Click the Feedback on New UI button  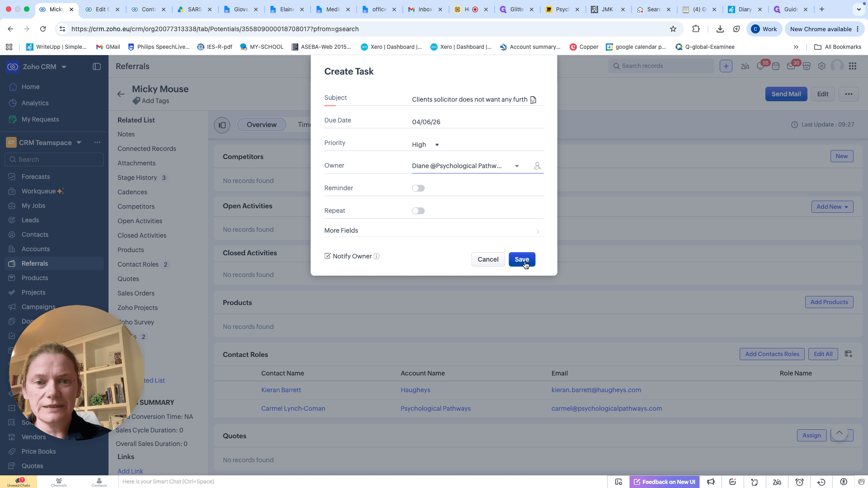click(x=665, y=482)
